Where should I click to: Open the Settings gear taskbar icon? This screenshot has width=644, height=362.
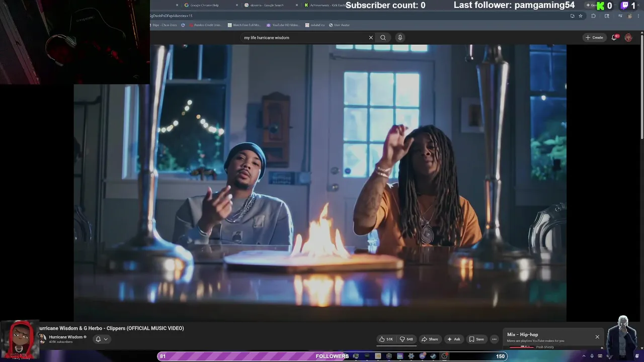[x=411, y=356]
